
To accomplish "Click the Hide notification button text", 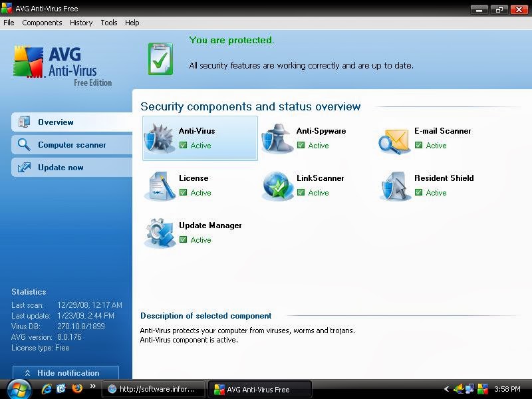I will 68,373.
